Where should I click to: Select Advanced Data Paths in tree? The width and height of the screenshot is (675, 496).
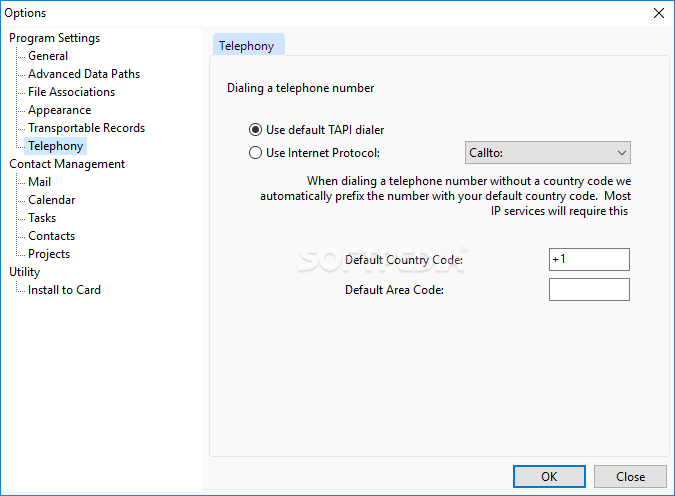point(84,74)
